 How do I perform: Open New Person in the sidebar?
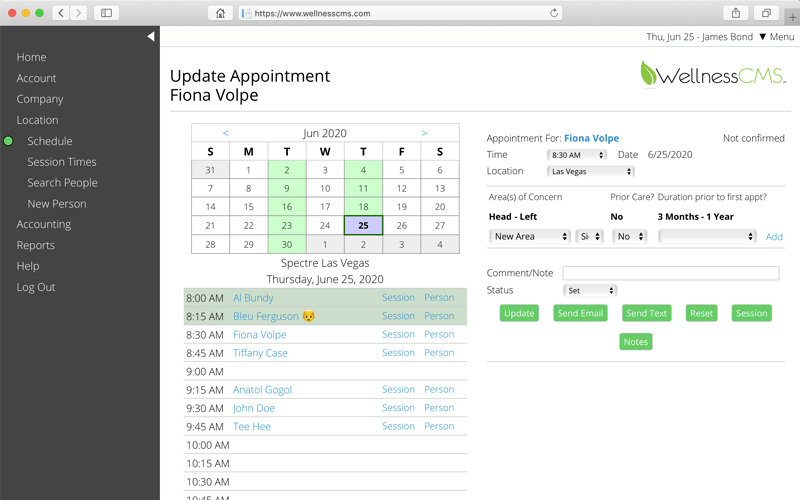tap(57, 204)
